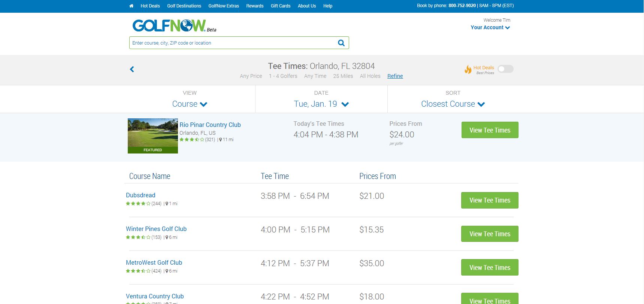Open Rewards menu item
Image resolution: width=644 pixels, height=304 pixels.
point(255,6)
